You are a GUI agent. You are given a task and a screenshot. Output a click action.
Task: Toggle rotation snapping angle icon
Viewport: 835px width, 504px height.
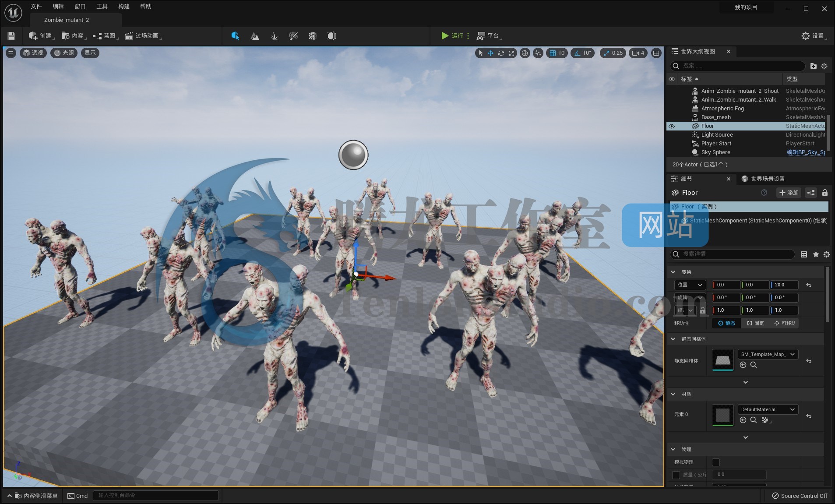tap(577, 53)
